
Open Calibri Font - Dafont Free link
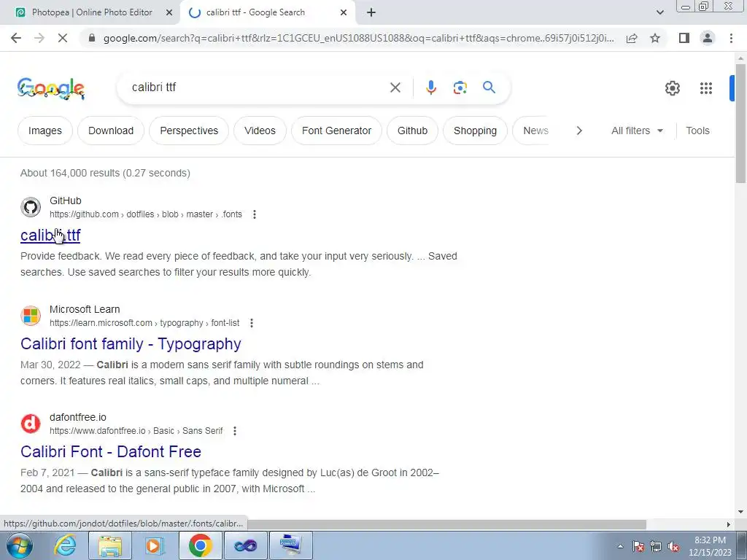pos(111,451)
